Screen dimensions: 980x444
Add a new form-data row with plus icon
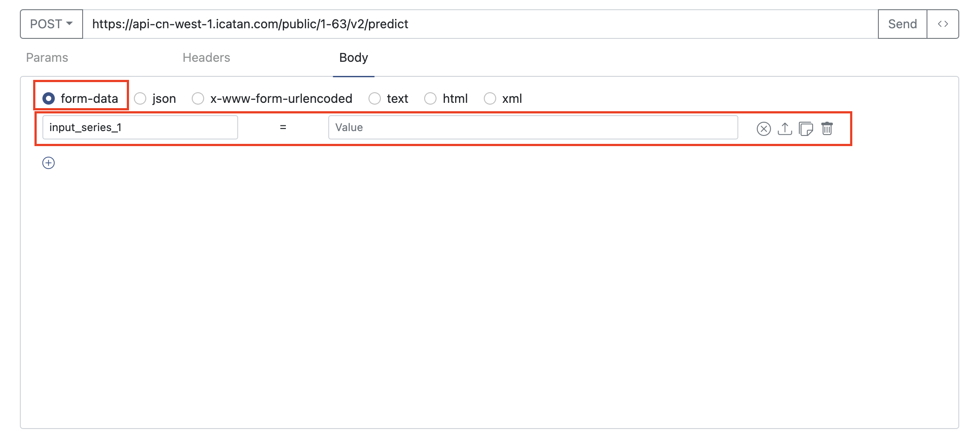coord(49,163)
